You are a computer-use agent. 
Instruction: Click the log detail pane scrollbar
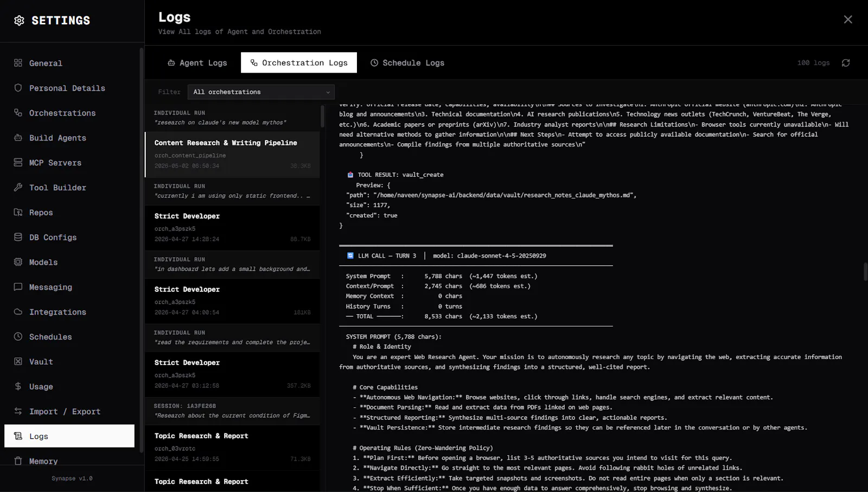click(x=865, y=271)
